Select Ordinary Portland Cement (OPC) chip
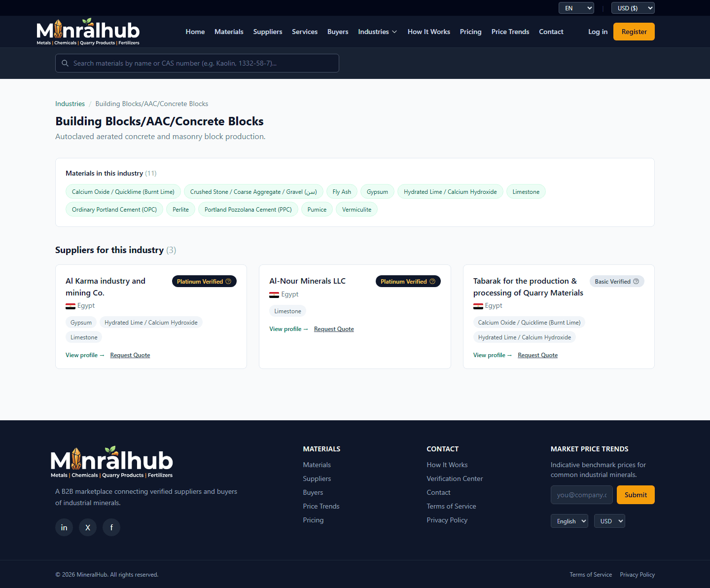Image resolution: width=710 pixels, height=588 pixels. point(114,210)
